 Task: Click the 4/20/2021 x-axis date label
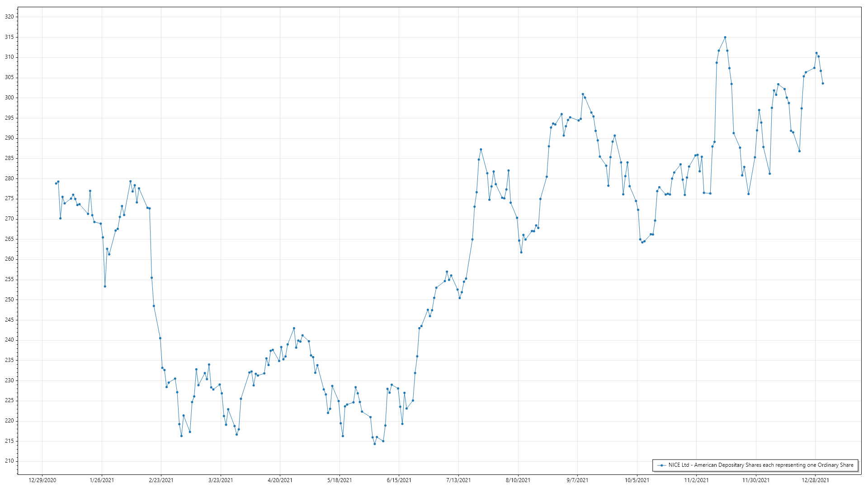(280, 480)
